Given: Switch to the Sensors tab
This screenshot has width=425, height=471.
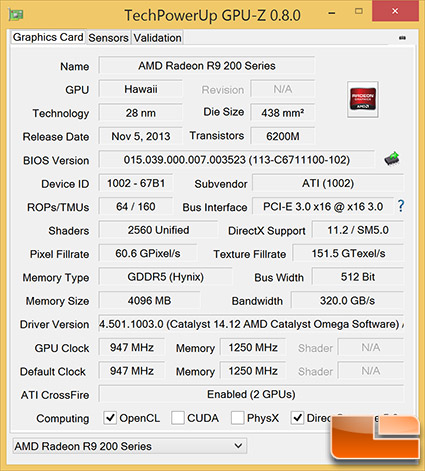Looking at the screenshot, I should point(108,38).
